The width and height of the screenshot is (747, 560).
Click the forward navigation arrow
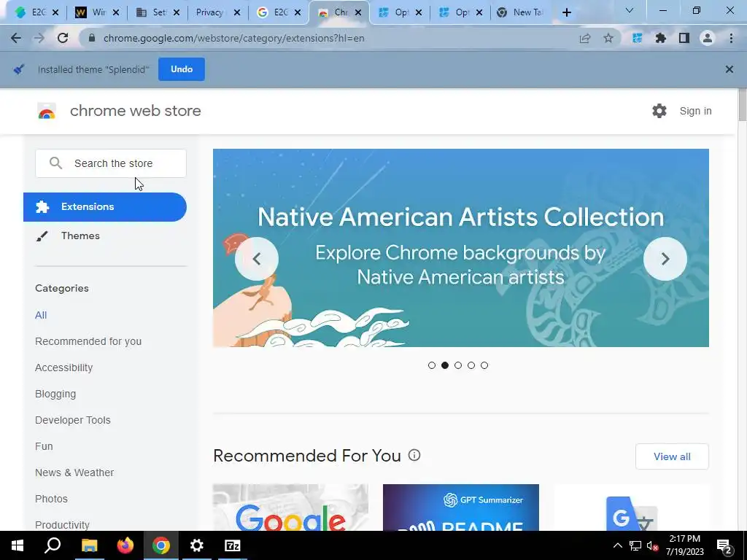coord(39,38)
